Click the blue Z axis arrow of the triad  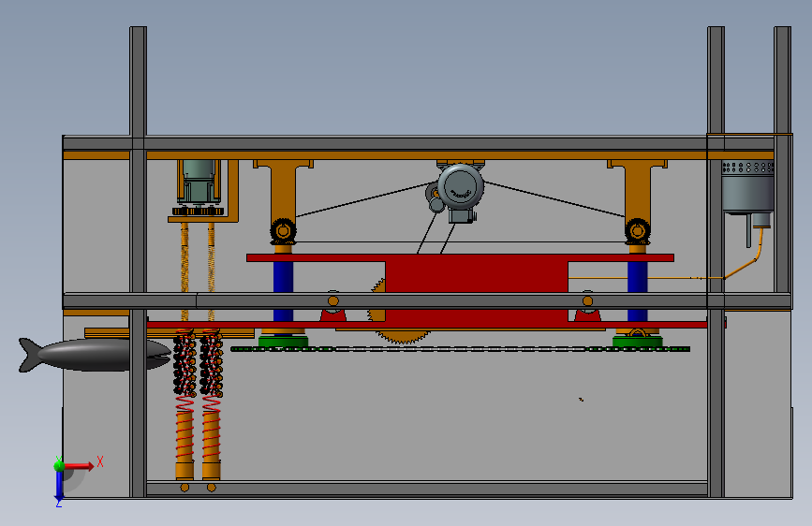pos(59,487)
